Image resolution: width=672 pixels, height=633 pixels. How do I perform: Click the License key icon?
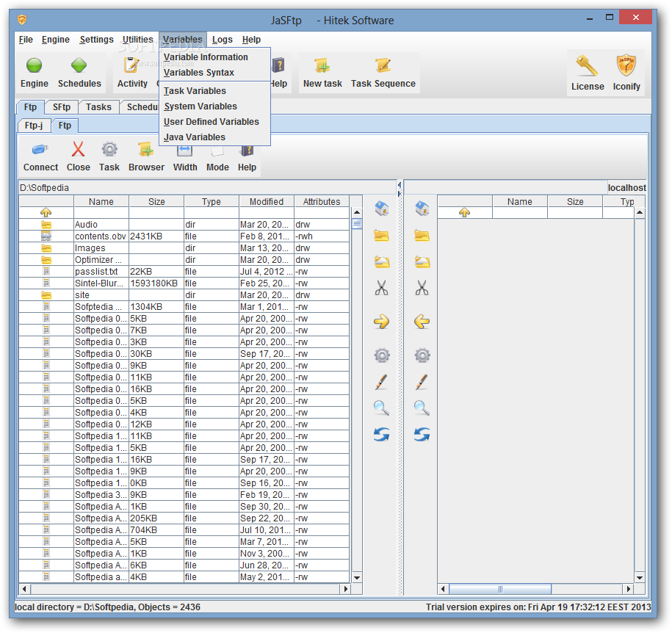[x=587, y=66]
